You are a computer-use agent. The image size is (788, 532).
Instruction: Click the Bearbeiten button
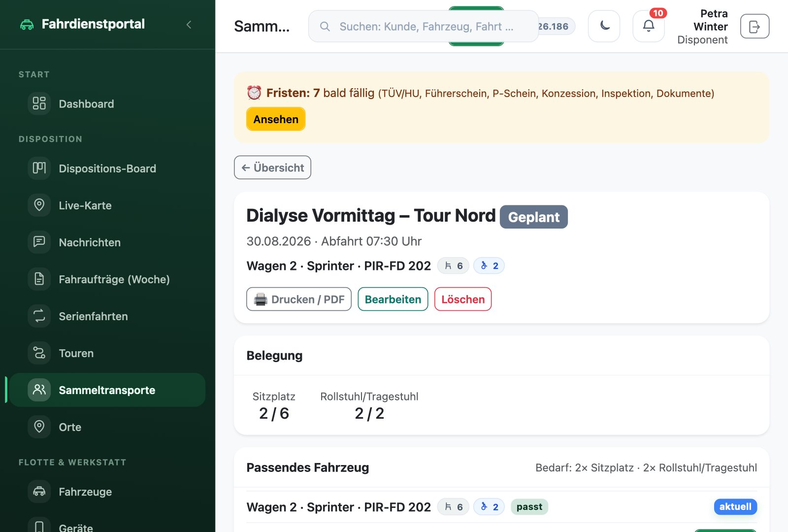[x=393, y=299]
